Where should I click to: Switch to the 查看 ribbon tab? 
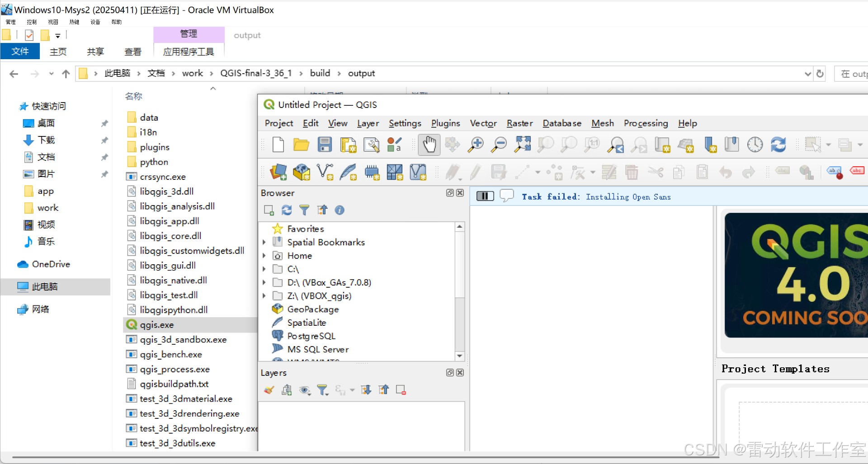pyautogui.click(x=132, y=52)
